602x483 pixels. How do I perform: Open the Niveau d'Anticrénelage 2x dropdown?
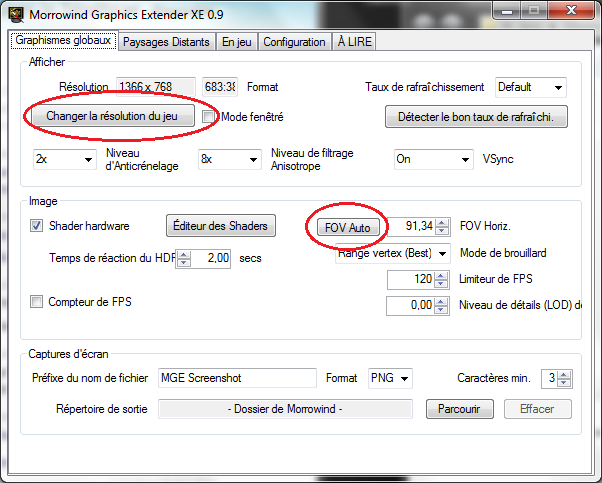pos(64,159)
